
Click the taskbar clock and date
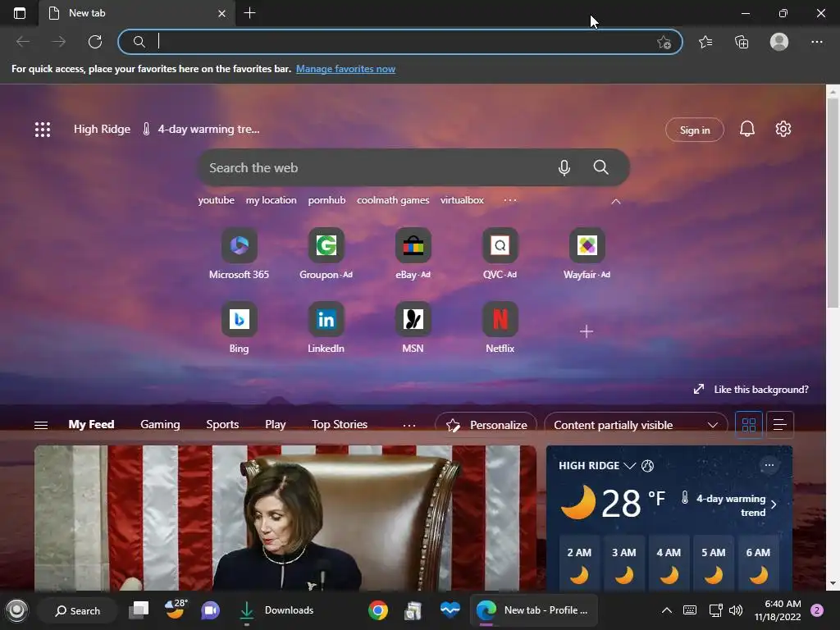pos(778,610)
